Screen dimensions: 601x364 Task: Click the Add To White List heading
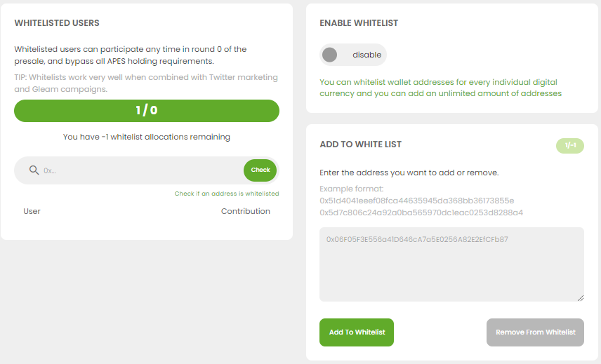pyautogui.click(x=361, y=144)
